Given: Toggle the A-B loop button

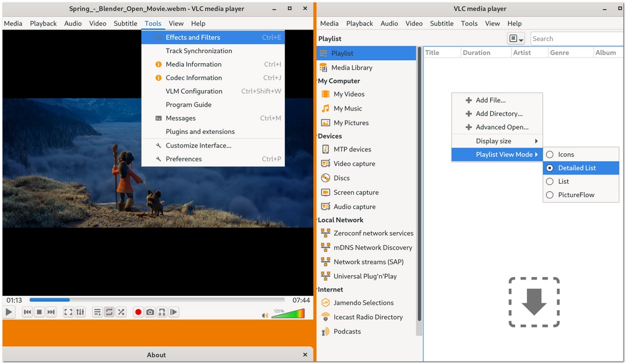Looking at the screenshot, I should 162,312.
